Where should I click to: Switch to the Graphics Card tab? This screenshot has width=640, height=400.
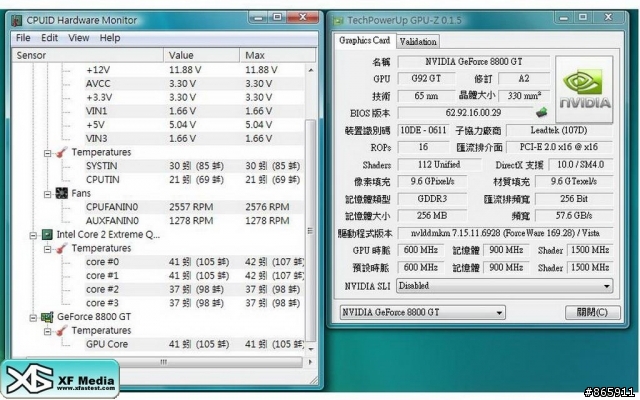point(364,40)
